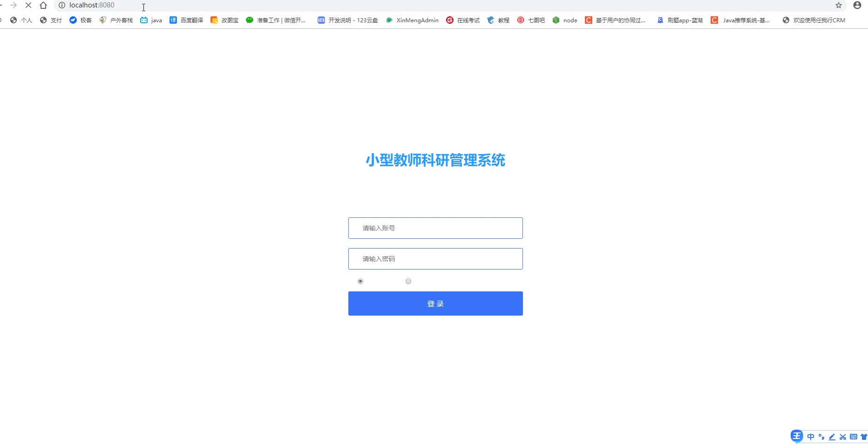This screenshot has width=868, height=445.
Task: Click the 登录 login button
Action: point(435,303)
